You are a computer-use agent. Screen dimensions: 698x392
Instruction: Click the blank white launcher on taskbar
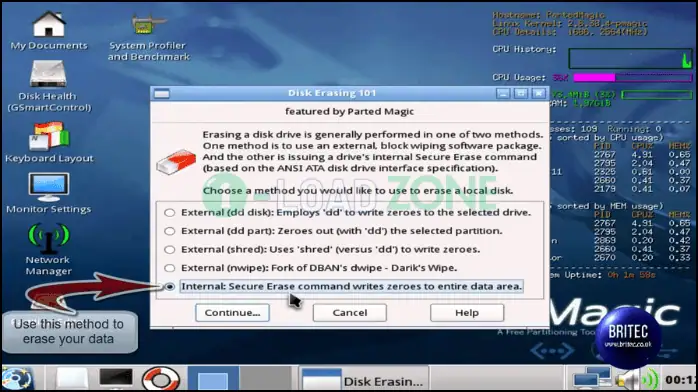pyautogui.click(x=71, y=379)
